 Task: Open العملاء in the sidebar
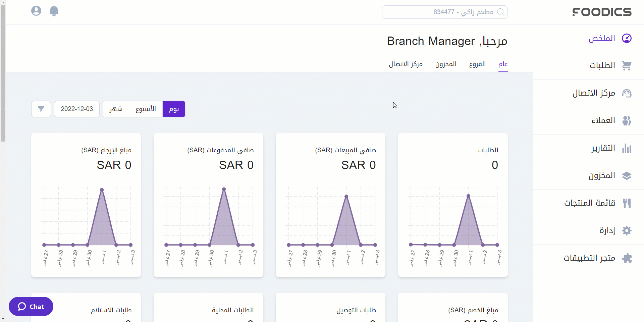(589, 121)
